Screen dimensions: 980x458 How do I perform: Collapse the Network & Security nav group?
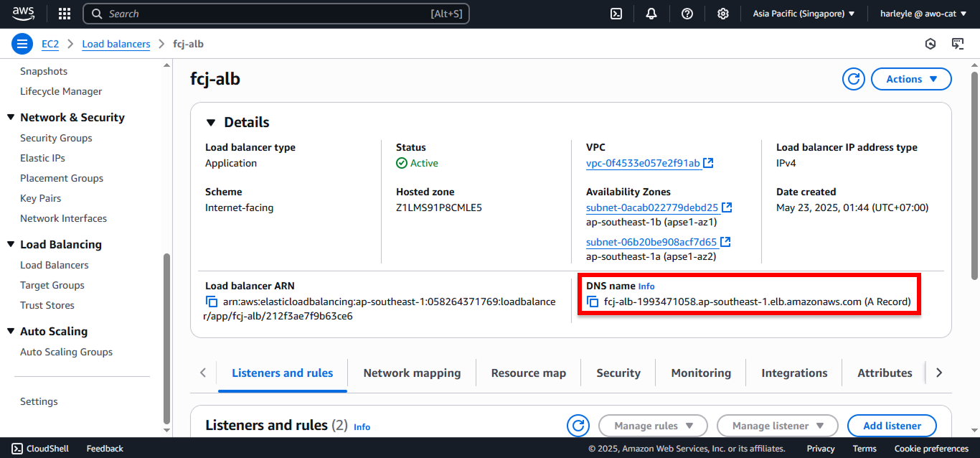11,117
